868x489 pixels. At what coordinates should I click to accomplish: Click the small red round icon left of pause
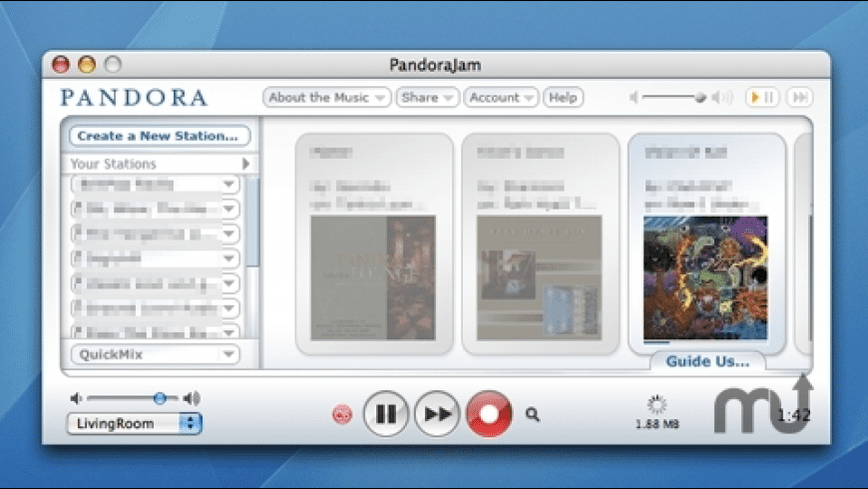[x=342, y=414]
